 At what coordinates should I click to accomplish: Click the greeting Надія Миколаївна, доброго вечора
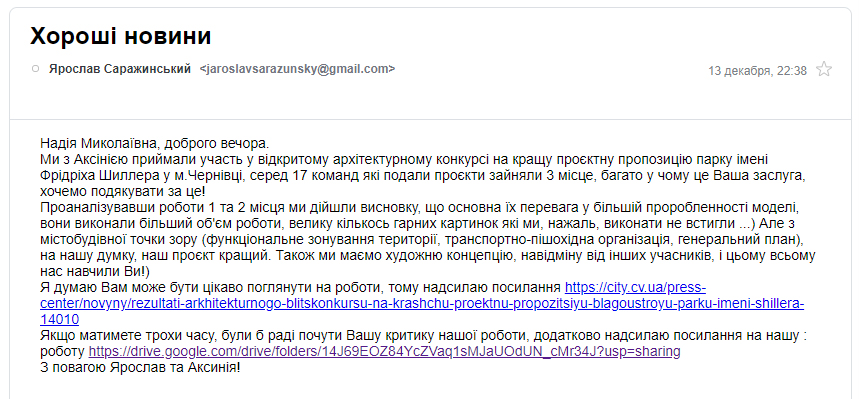click(154, 144)
